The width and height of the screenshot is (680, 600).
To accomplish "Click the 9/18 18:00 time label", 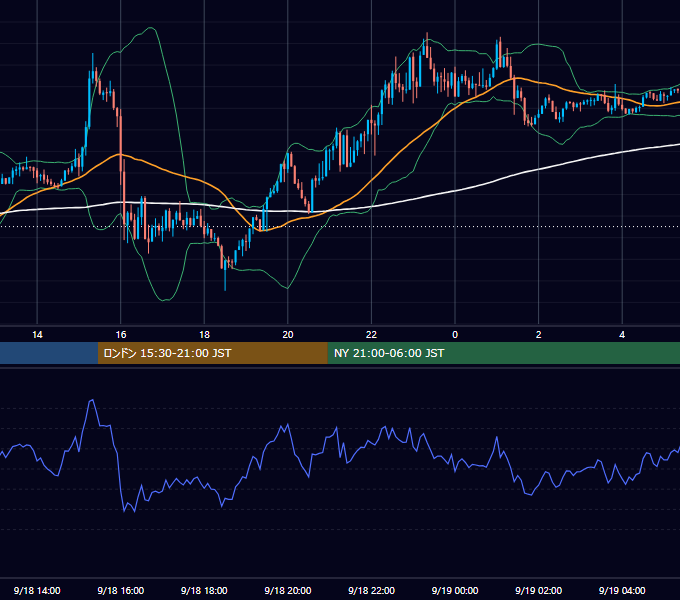I will pos(204,590).
